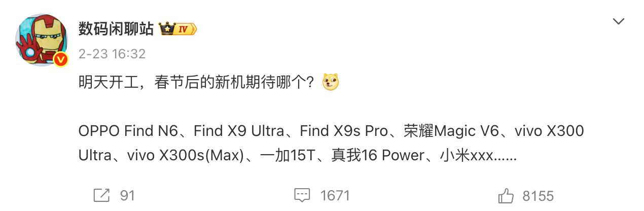Click the OPPO Find N6 text
The image size is (644, 211).
(x=128, y=131)
